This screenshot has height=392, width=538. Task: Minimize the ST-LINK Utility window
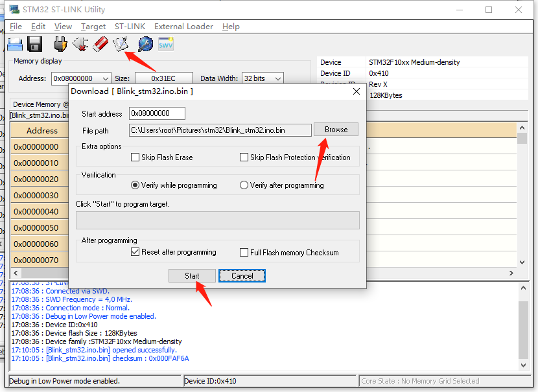460,10
